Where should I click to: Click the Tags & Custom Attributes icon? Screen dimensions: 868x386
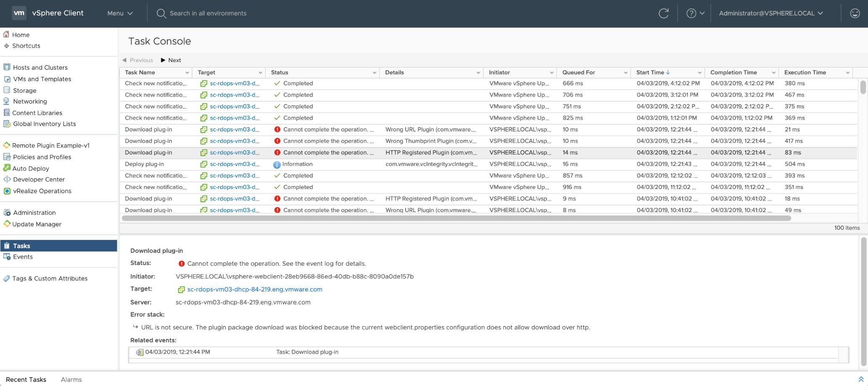coord(7,278)
